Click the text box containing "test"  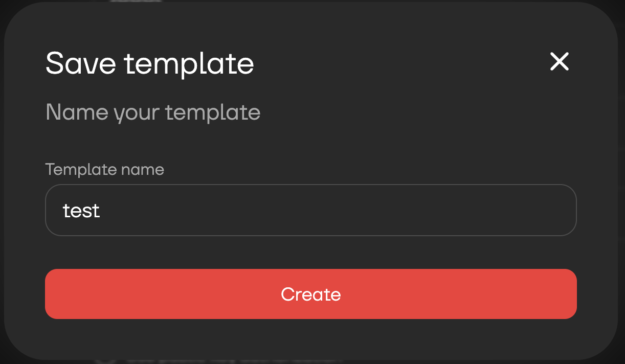pos(310,210)
